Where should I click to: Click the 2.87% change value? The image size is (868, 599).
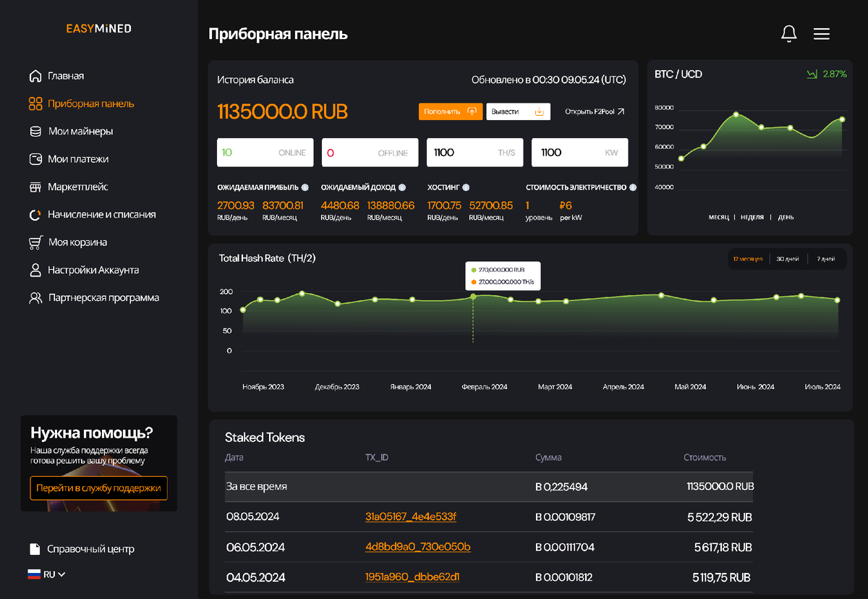tap(835, 74)
